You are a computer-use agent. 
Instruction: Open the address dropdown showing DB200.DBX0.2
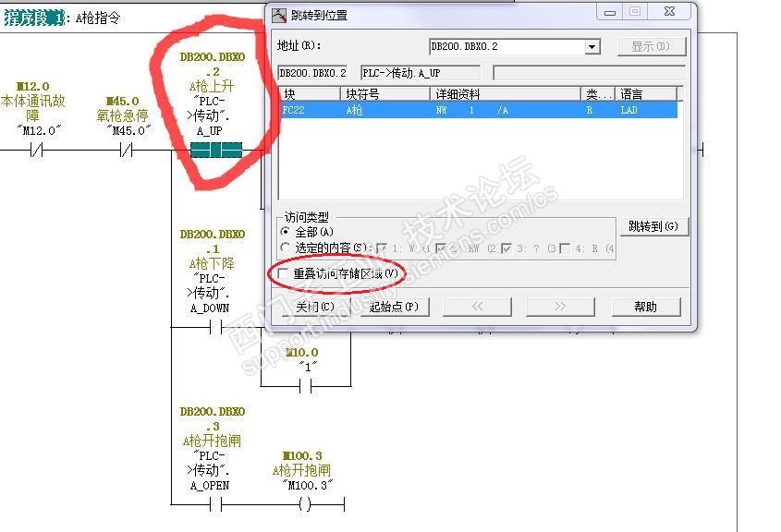(592, 47)
